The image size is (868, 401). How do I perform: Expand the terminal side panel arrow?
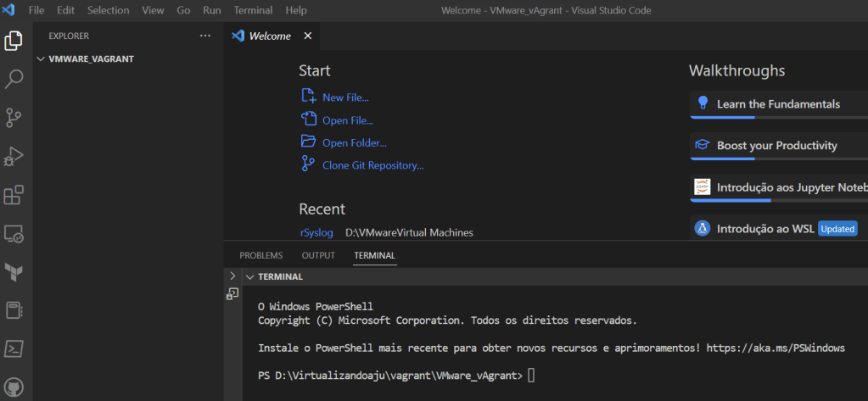(233, 276)
